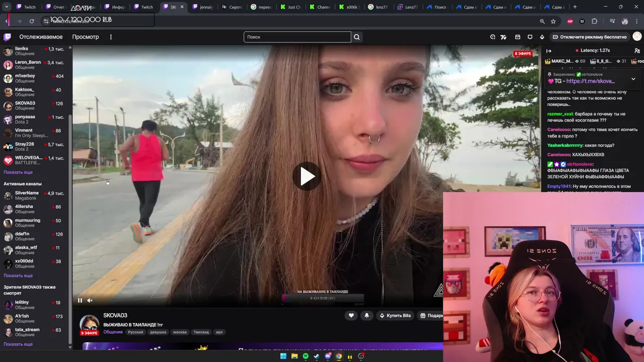Open a new browser tab with plus

point(575,7)
